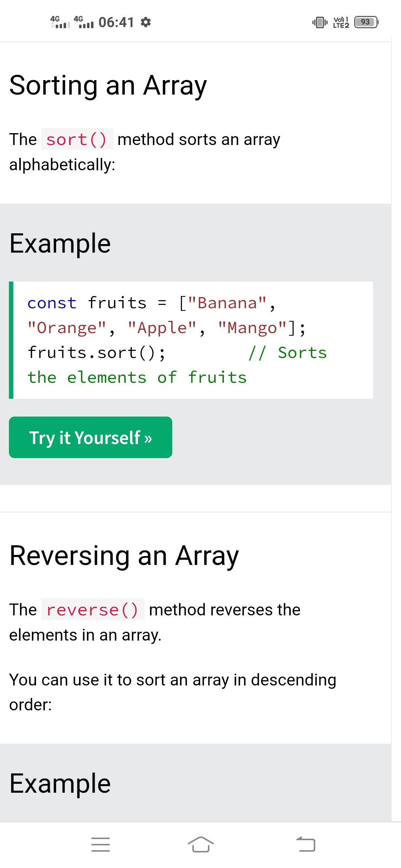Tap the first Example heading
Screen dimensions: 401x868
coord(60,244)
